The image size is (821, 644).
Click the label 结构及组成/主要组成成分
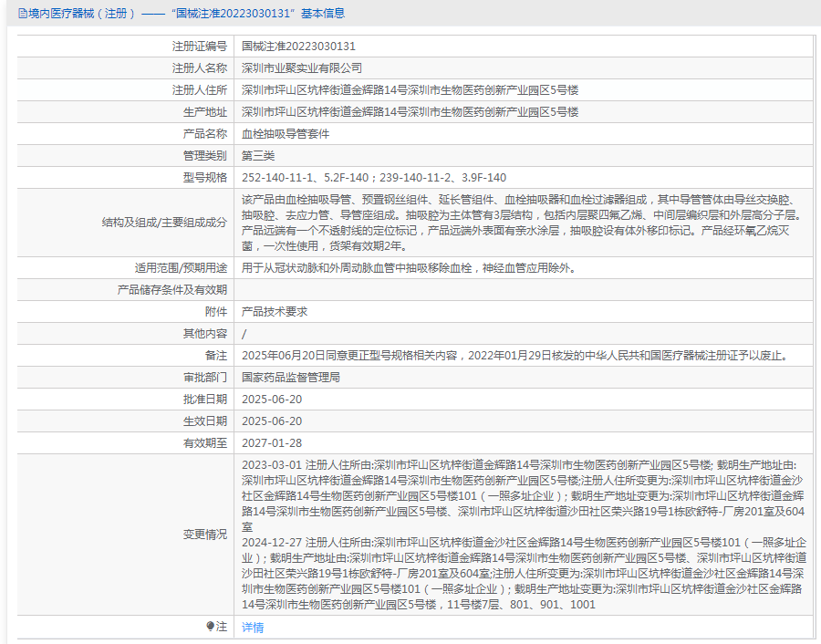(164, 223)
